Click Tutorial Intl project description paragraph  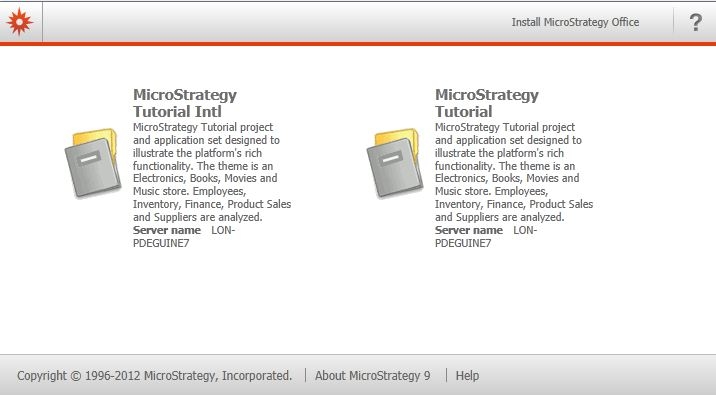[x=212, y=172]
